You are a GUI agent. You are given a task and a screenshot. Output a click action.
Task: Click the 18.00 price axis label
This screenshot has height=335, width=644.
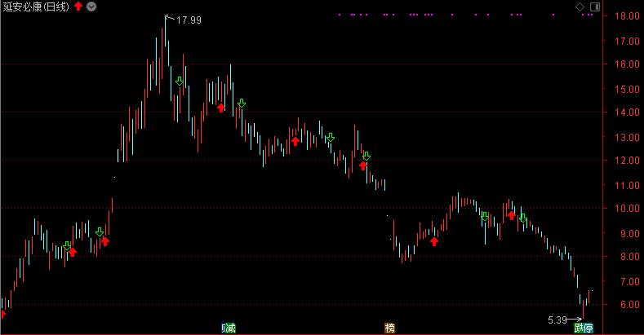click(626, 16)
